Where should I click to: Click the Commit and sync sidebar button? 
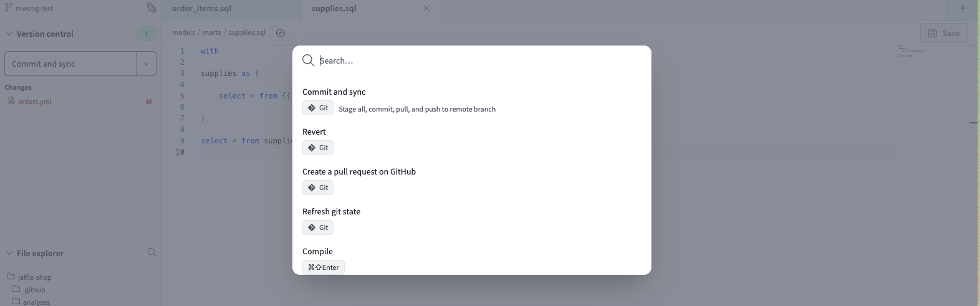tap(70, 64)
